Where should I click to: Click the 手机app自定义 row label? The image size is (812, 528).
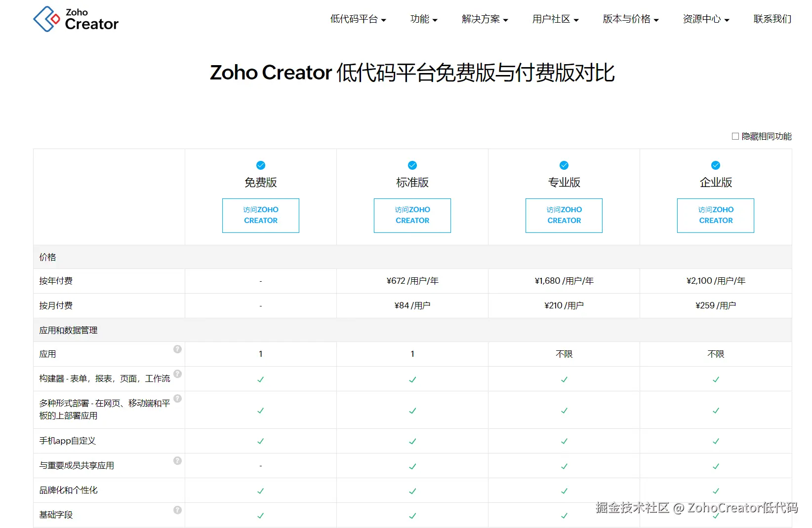[67, 441]
